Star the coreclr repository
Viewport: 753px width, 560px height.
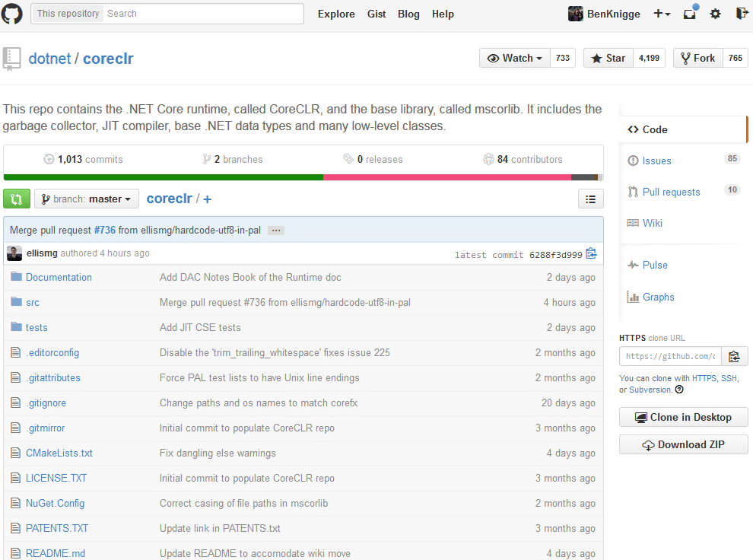point(607,57)
